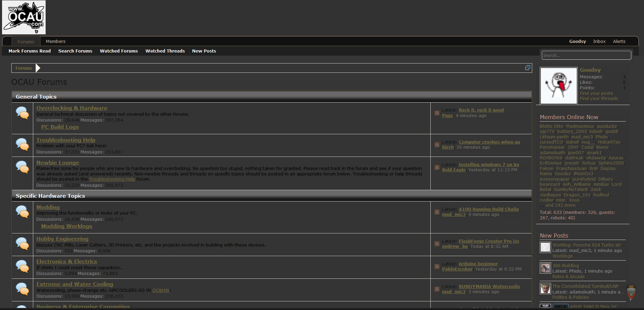This screenshot has height=310, width=644.
Task: Click OC&HW link in Water Cooling description
Action: pos(161,290)
